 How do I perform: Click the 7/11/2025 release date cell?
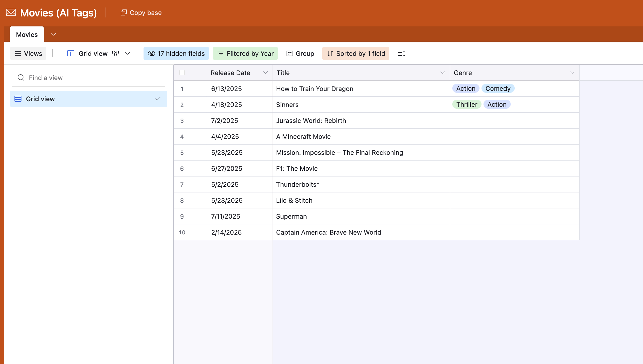click(x=240, y=216)
